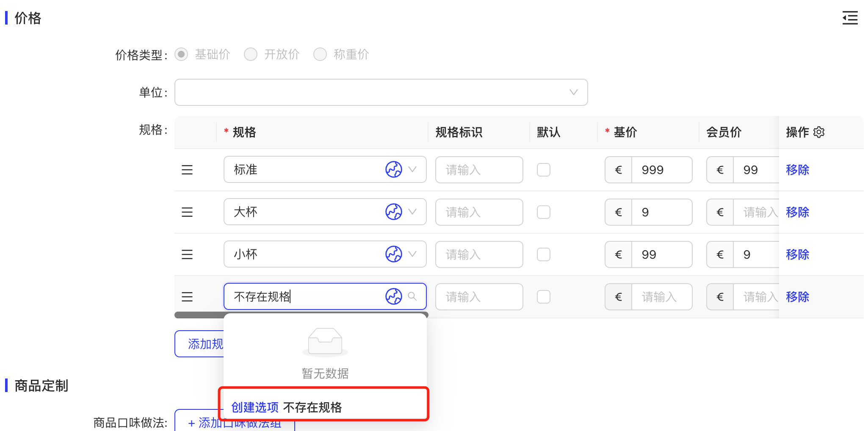Click the 添加规 add spec button
Image resolution: width=868 pixels, height=431 pixels.
click(x=199, y=344)
